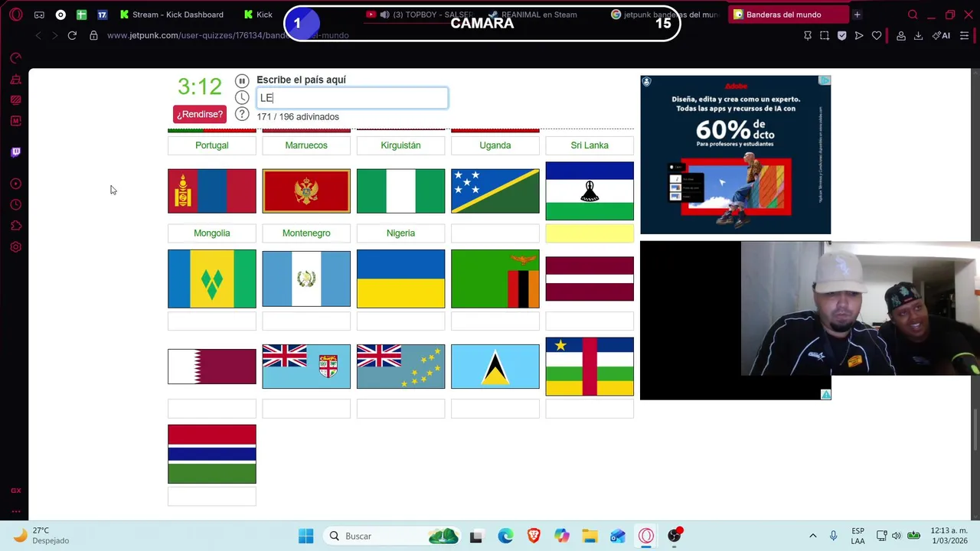Screen dimensions: 980x551
Task: Open the downloads icon
Action: pos(918,35)
